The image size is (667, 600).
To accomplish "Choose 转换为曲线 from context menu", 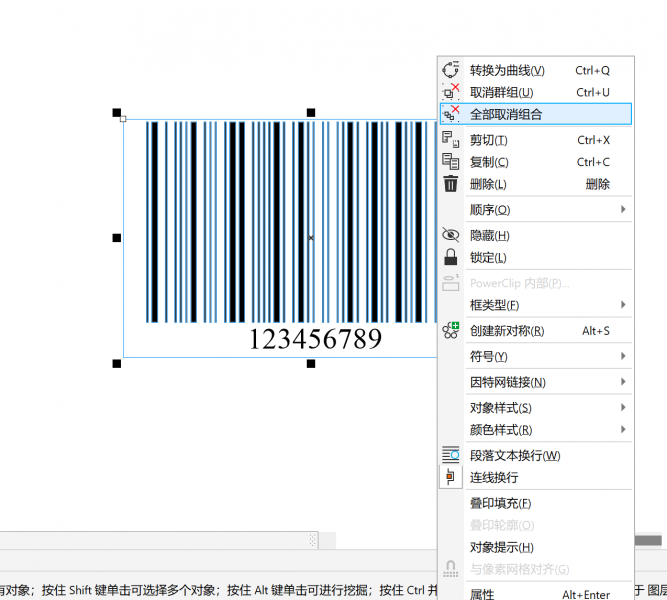I will [x=536, y=70].
